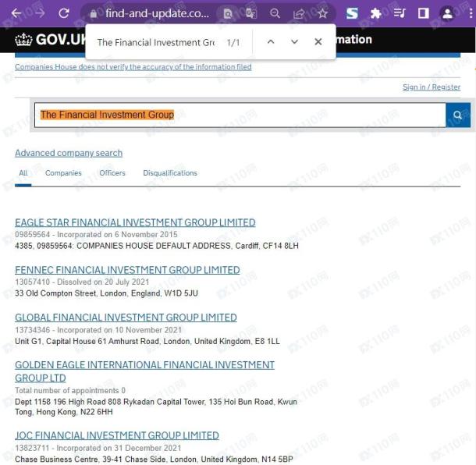
Task: Open Fennec Financial Investment Group Limited
Action: (127, 270)
